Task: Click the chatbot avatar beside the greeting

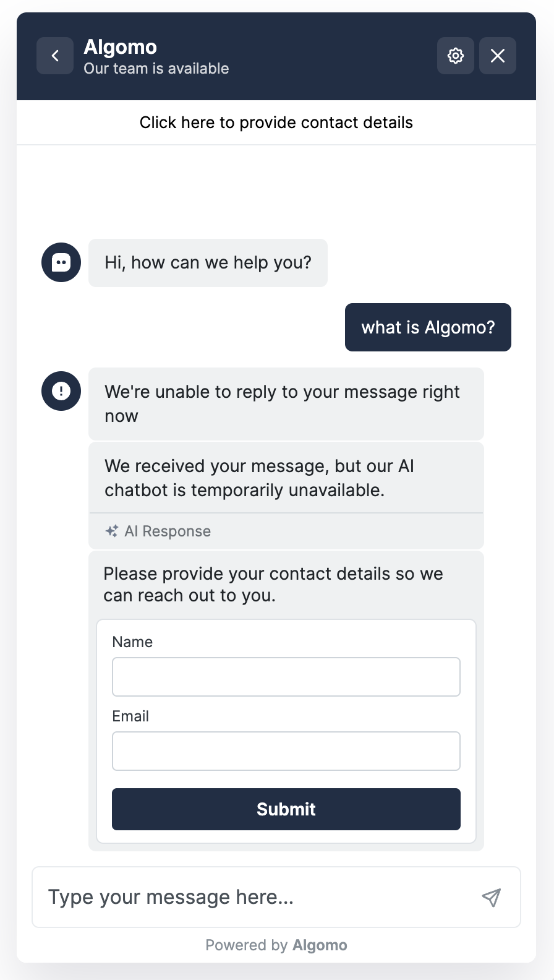Action: click(x=61, y=262)
